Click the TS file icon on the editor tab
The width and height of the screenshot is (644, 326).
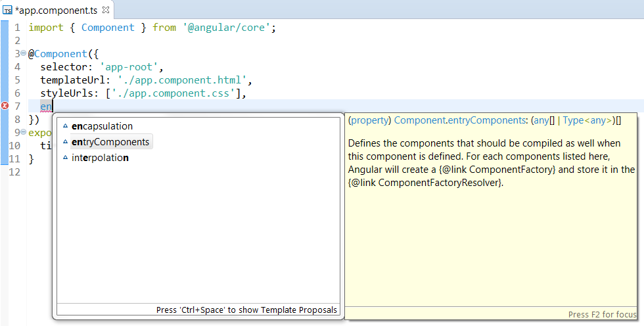click(7, 10)
